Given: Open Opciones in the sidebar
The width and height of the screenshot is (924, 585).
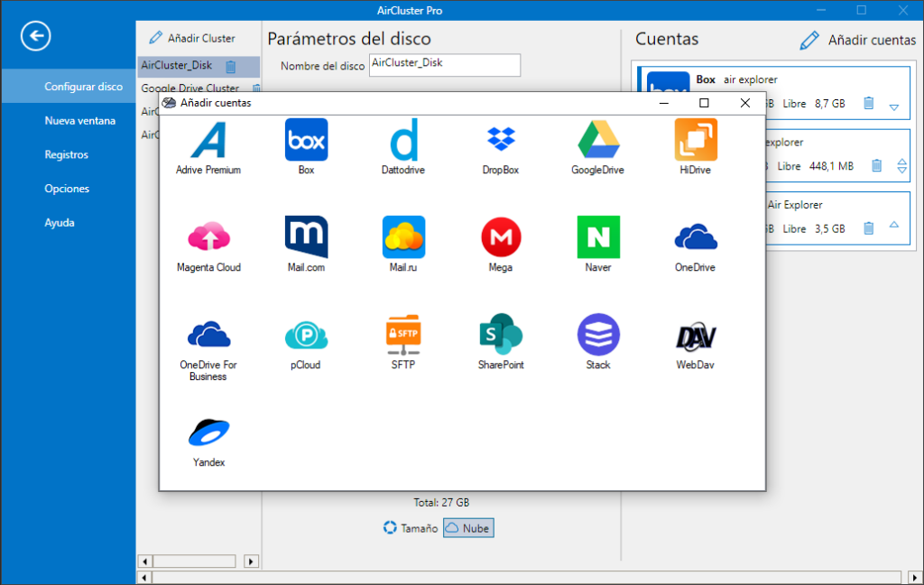Looking at the screenshot, I should point(67,189).
